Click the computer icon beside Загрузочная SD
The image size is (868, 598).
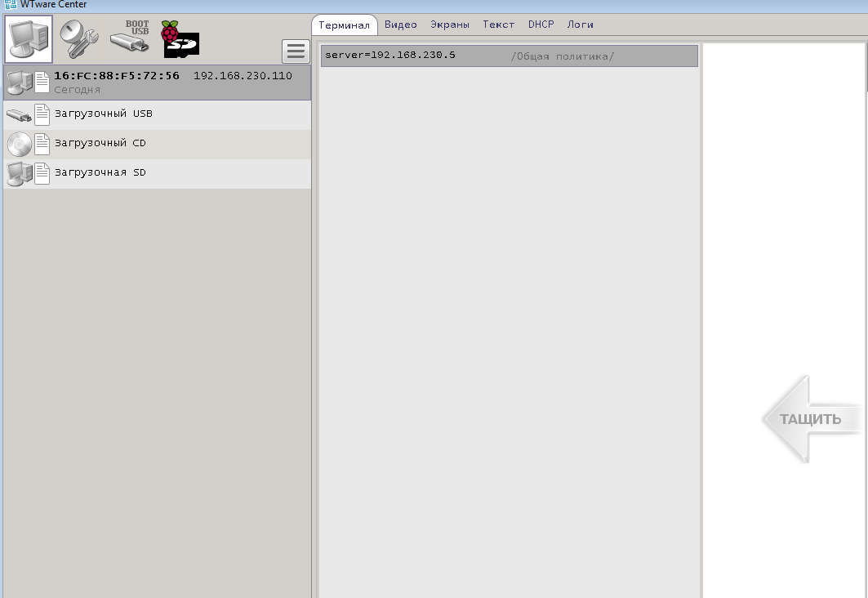[x=18, y=173]
